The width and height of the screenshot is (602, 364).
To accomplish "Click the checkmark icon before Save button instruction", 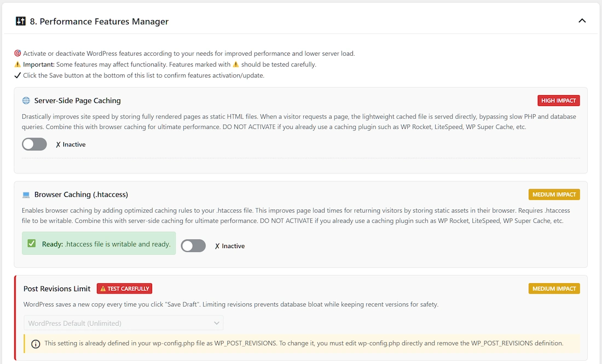I will tap(18, 75).
